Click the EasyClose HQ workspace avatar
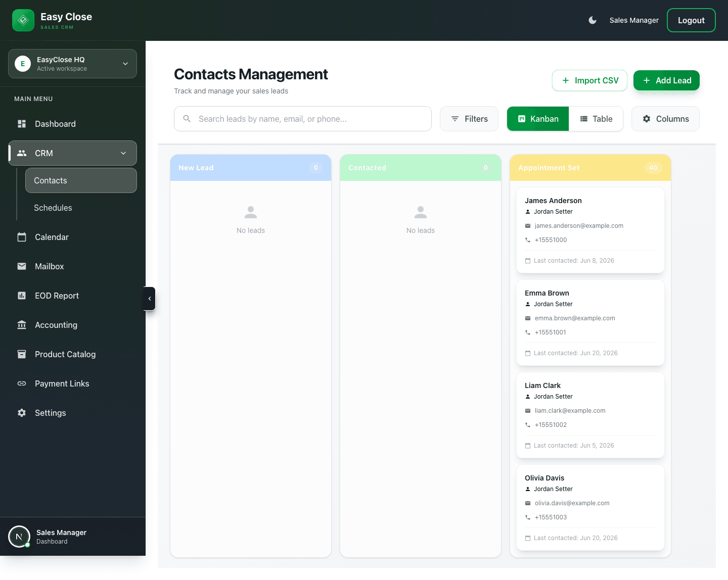This screenshot has height=580, width=728. coord(23,64)
